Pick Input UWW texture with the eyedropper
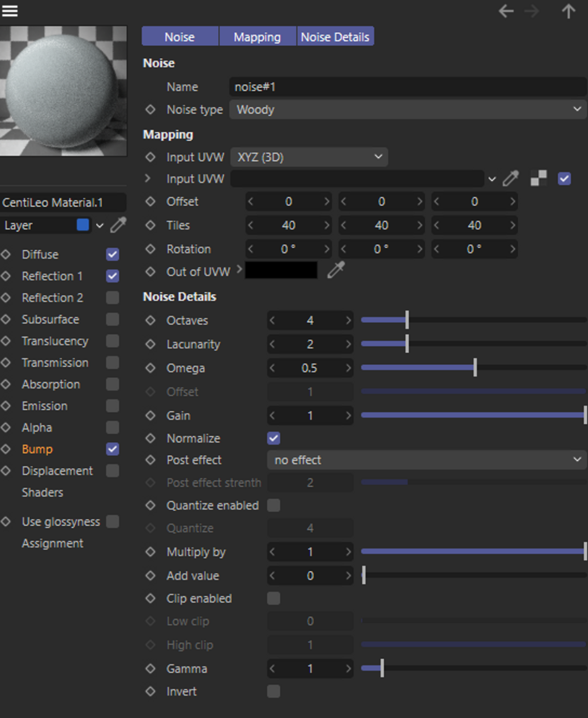This screenshot has height=718, width=588. coord(511,179)
